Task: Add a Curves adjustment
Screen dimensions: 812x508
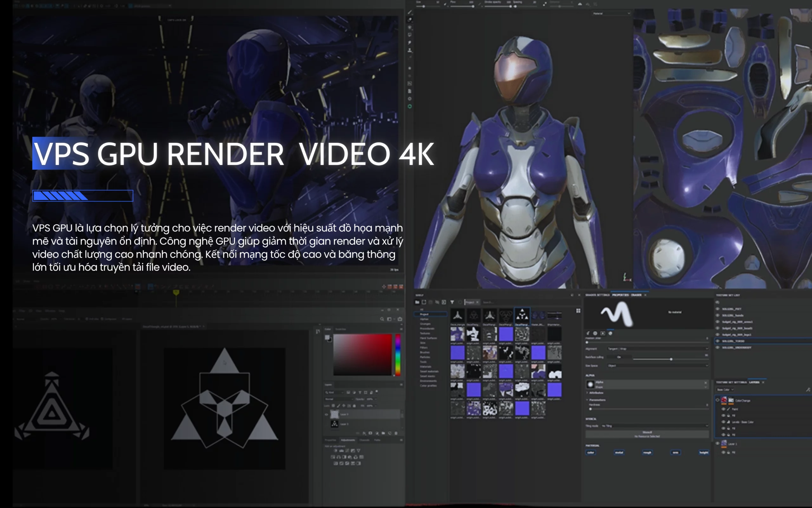Action: 347,451
